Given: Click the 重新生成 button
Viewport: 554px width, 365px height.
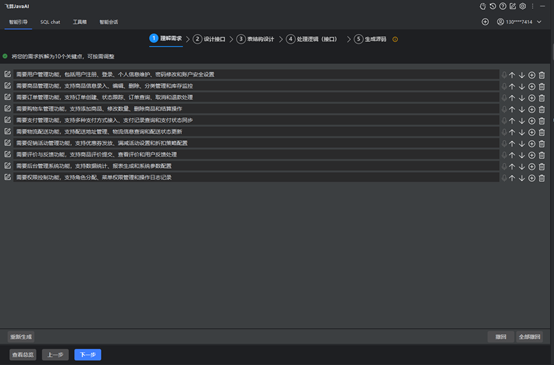Looking at the screenshot, I should pos(21,337).
